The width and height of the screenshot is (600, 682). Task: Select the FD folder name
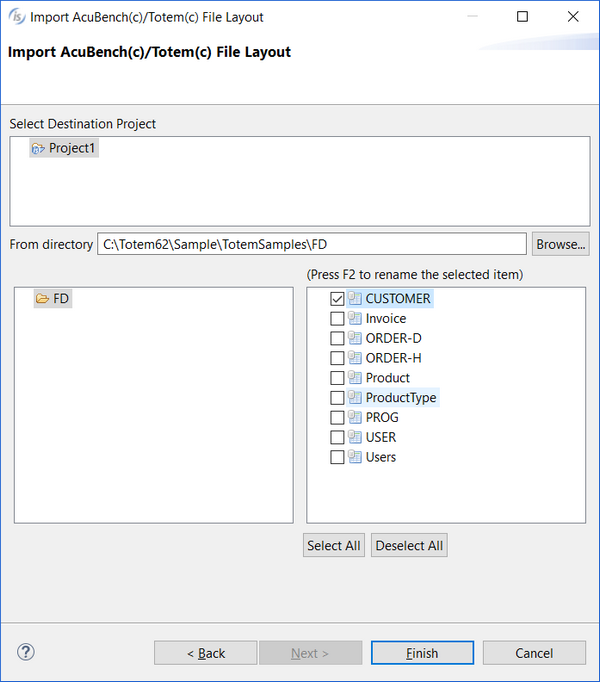(x=61, y=299)
